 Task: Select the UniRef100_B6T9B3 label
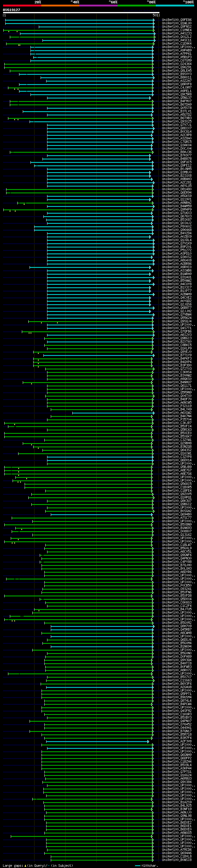pyautogui.click(x=177, y=118)
